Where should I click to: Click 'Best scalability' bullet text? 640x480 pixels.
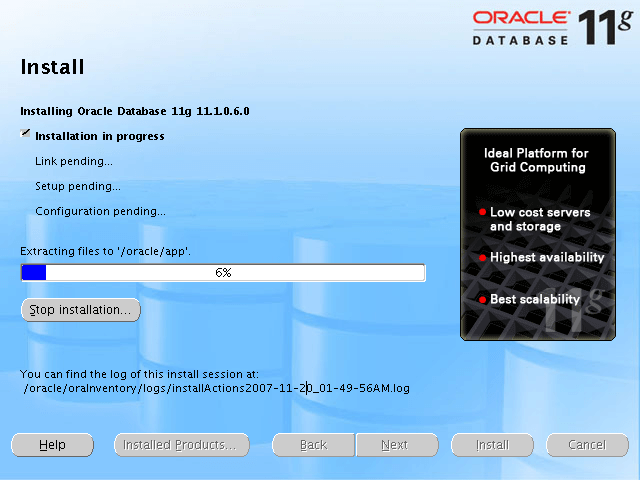(x=535, y=299)
